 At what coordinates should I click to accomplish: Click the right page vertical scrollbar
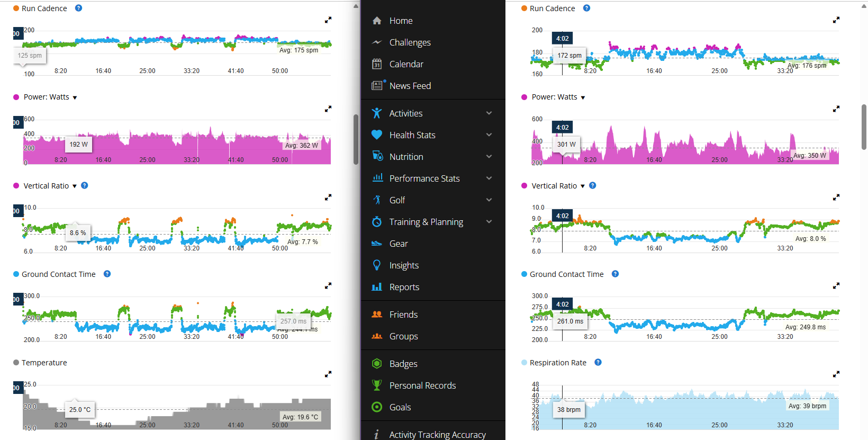tap(864, 127)
